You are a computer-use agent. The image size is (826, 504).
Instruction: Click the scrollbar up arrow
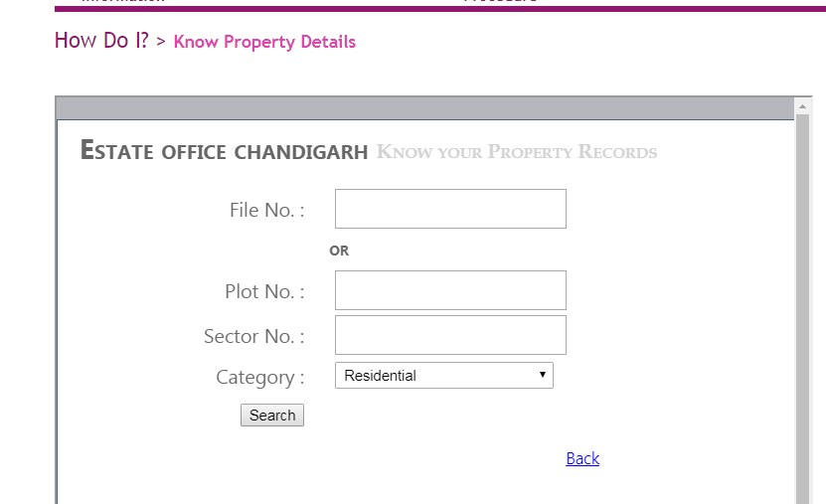click(x=803, y=105)
